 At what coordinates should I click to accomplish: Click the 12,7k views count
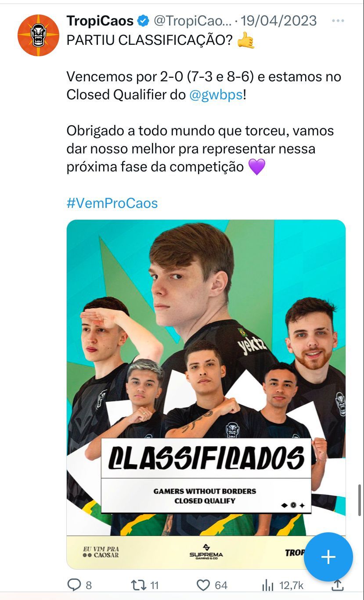(292, 585)
